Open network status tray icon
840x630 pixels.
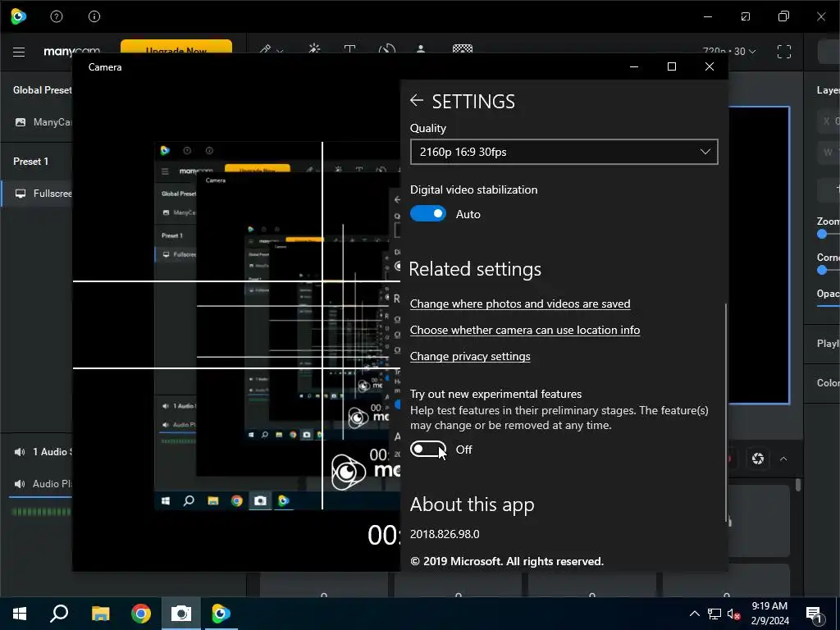[x=714, y=614]
